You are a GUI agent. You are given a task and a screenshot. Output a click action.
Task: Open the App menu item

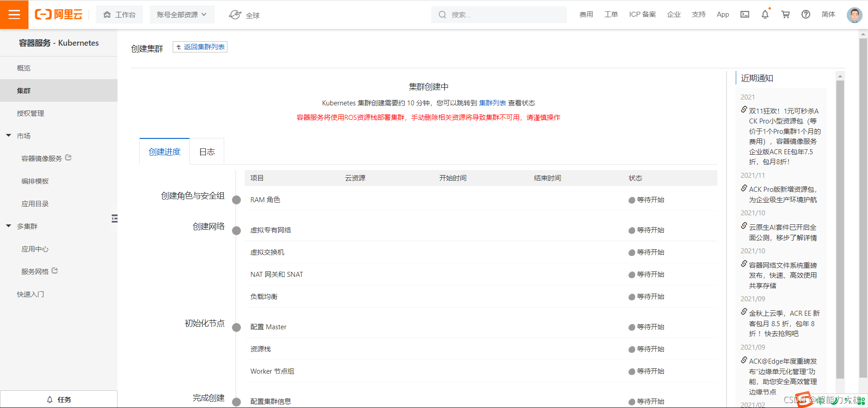(x=722, y=14)
